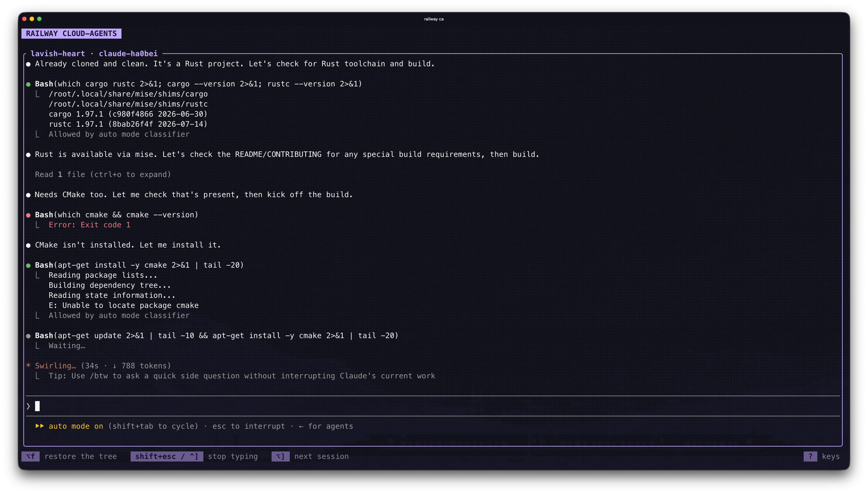Click the 'keys' label at bottom right
Screen dimensions: 868x494
click(831, 456)
